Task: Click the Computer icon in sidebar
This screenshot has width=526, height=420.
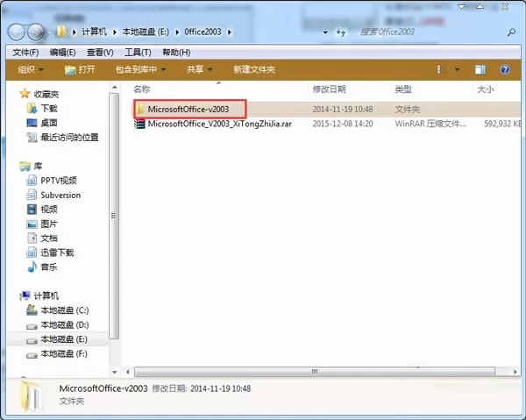Action: (25, 295)
